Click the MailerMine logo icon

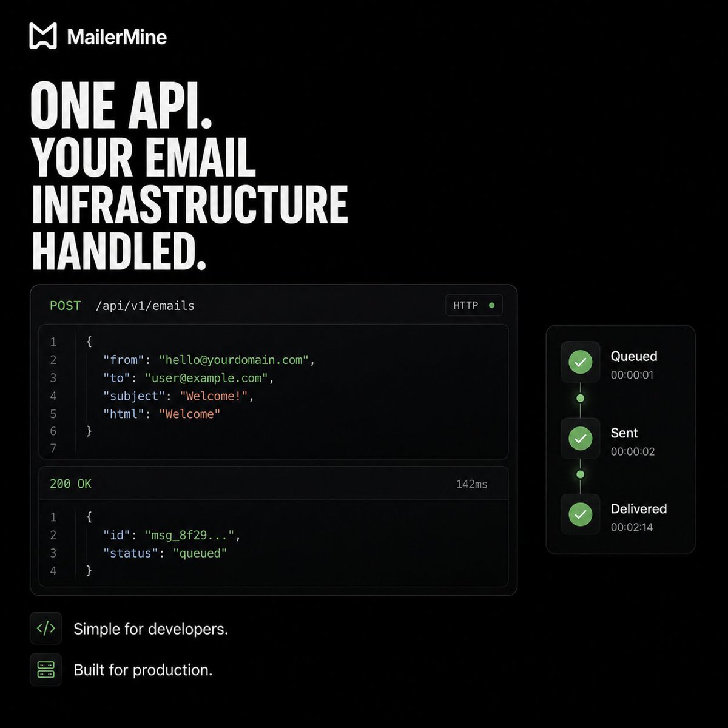(x=43, y=36)
